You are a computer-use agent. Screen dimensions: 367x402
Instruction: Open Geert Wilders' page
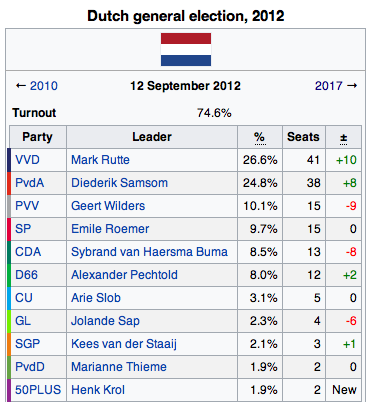108,206
